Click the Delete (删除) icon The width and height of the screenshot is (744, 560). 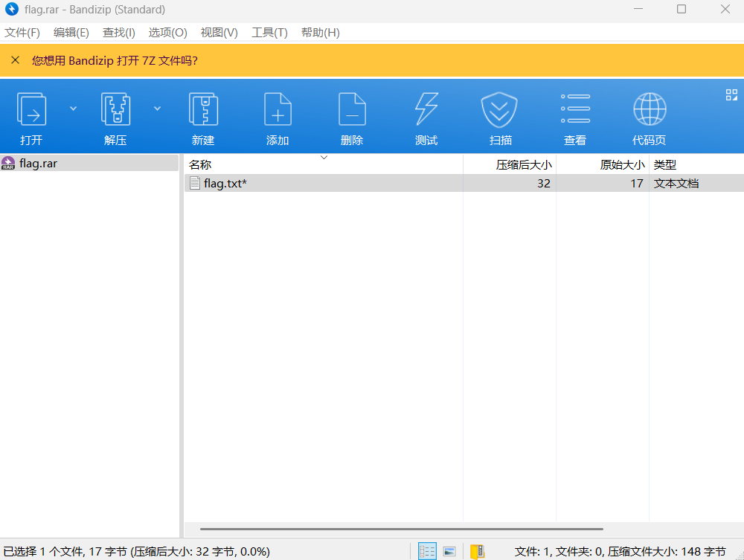(x=352, y=109)
